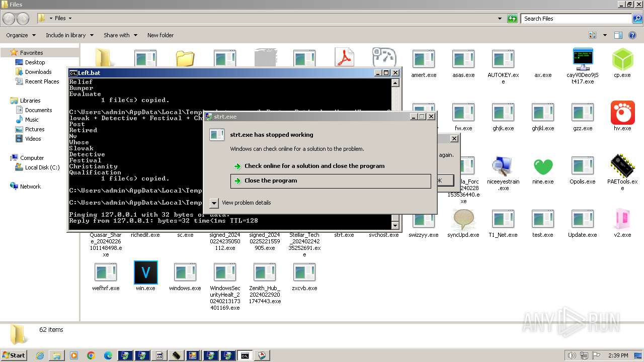This screenshot has height=362, width=644.
Task: Select zxcvb.exe file icon
Action: pos(304,273)
